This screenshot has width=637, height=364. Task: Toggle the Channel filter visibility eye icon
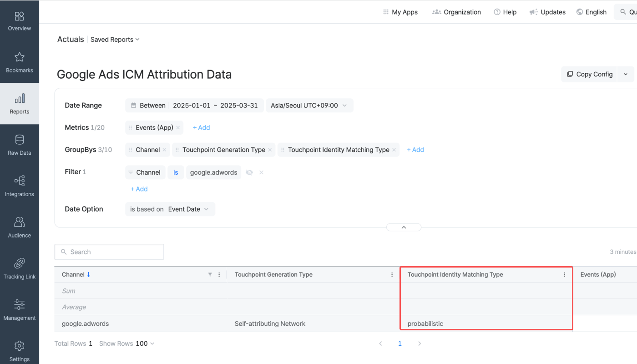coord(249,172)
